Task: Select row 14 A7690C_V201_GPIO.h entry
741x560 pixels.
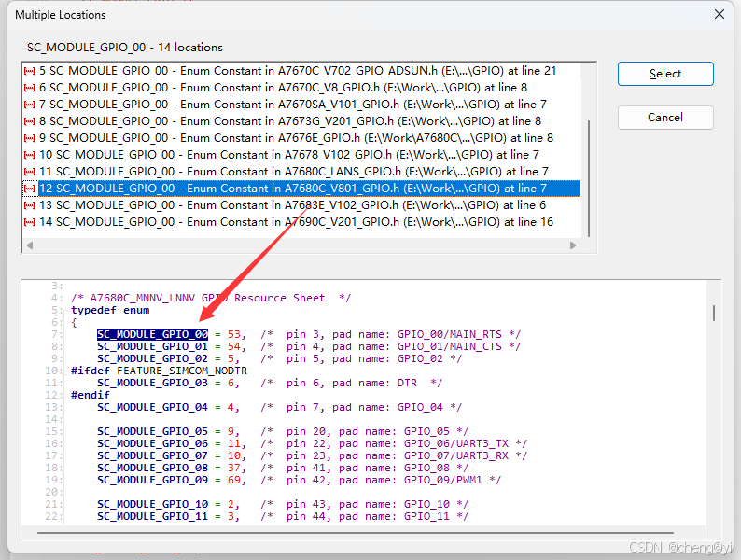Action: point(301,221)
